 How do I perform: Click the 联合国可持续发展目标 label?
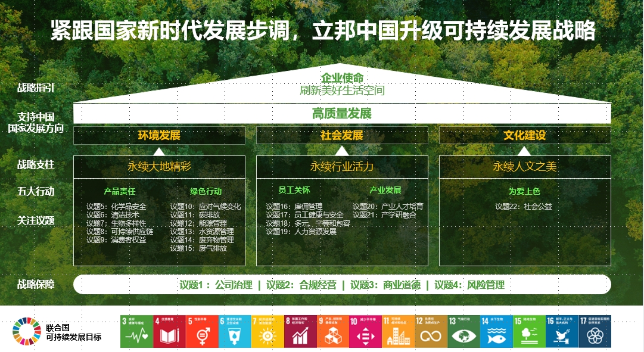tap(73, 332)
